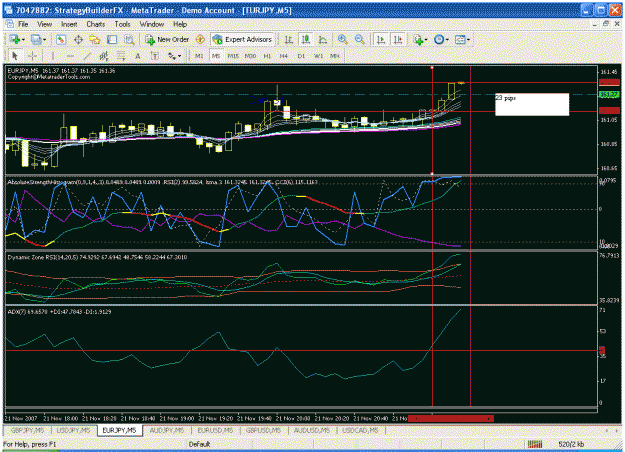Image resolution: width=625 pixels, height=452 pixels.
Task: Switch to W1 timeframe
Action: pos(318,56)
